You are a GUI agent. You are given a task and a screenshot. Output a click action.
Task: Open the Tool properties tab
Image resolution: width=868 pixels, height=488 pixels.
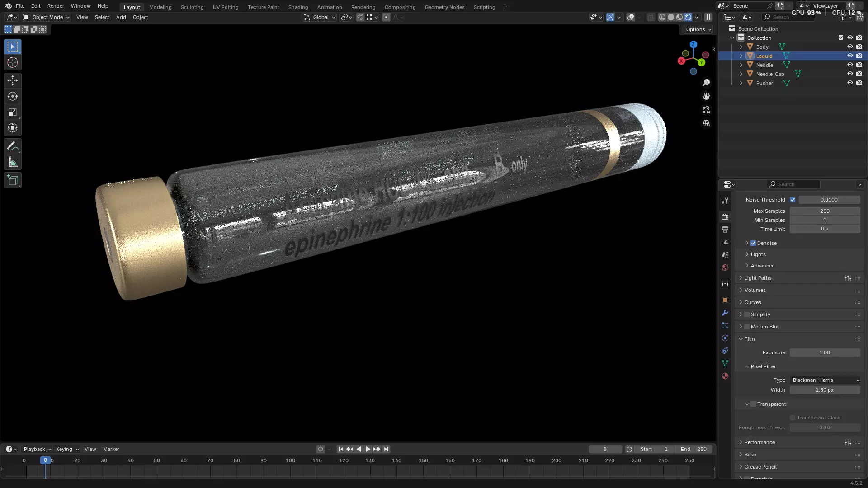tap(725, 201)
